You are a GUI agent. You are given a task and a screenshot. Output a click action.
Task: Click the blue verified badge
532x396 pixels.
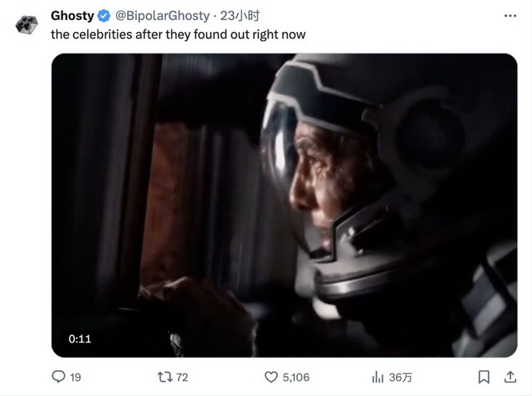(x=104, y=16)
